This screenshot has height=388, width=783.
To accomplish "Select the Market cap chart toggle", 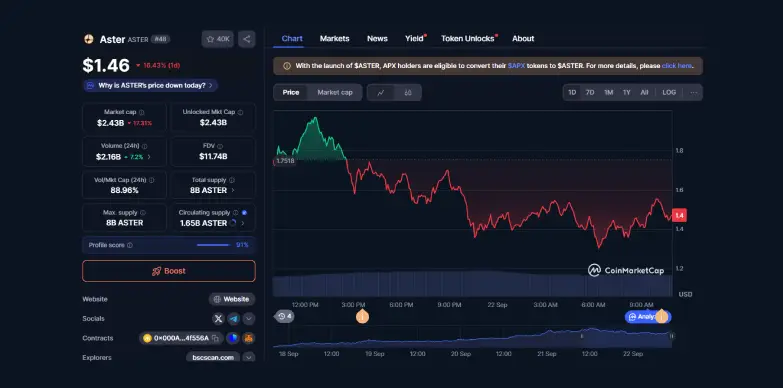I will [335, 92].
